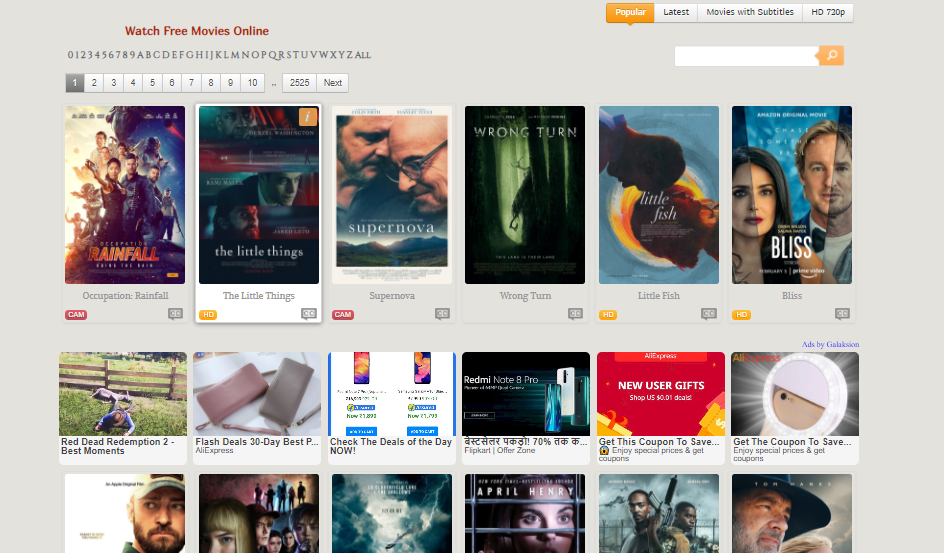
Task: Click the HD badge under Bliss
Action: [741, 315]
